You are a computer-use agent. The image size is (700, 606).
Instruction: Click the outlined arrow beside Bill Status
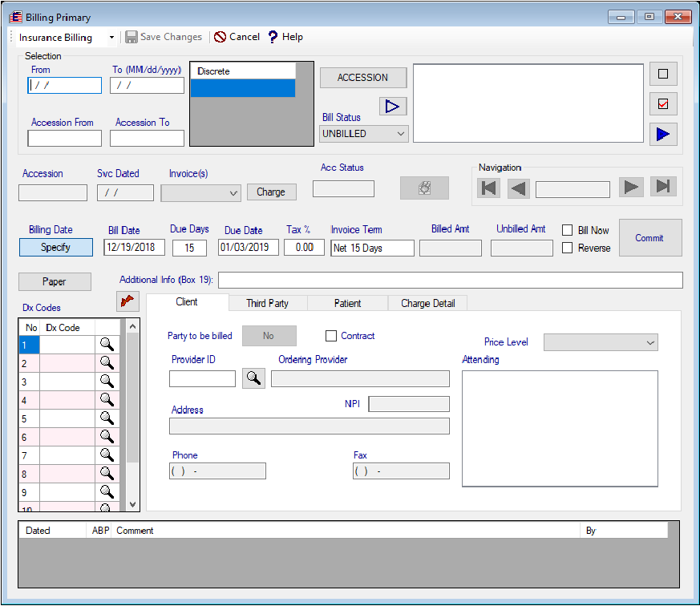pos(393,107)
